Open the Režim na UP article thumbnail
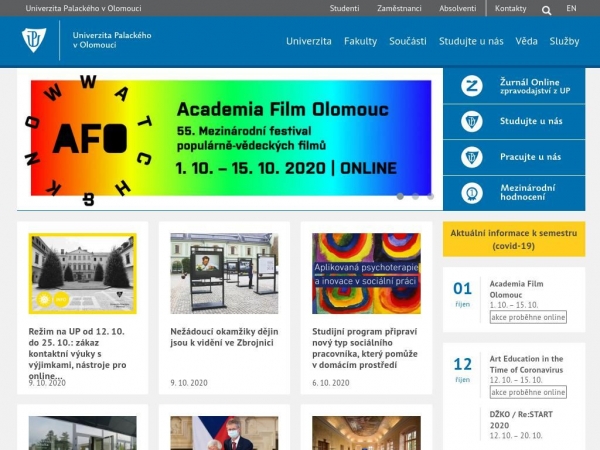Image resolution: width=600 pixels, height=450 pixels. pos(83,273)
